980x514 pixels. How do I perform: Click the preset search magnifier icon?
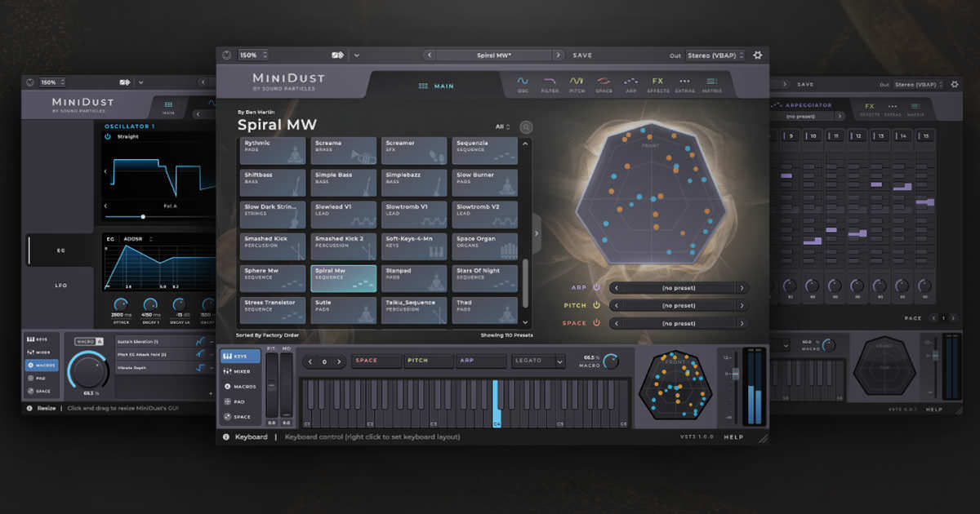coord(526,127)
